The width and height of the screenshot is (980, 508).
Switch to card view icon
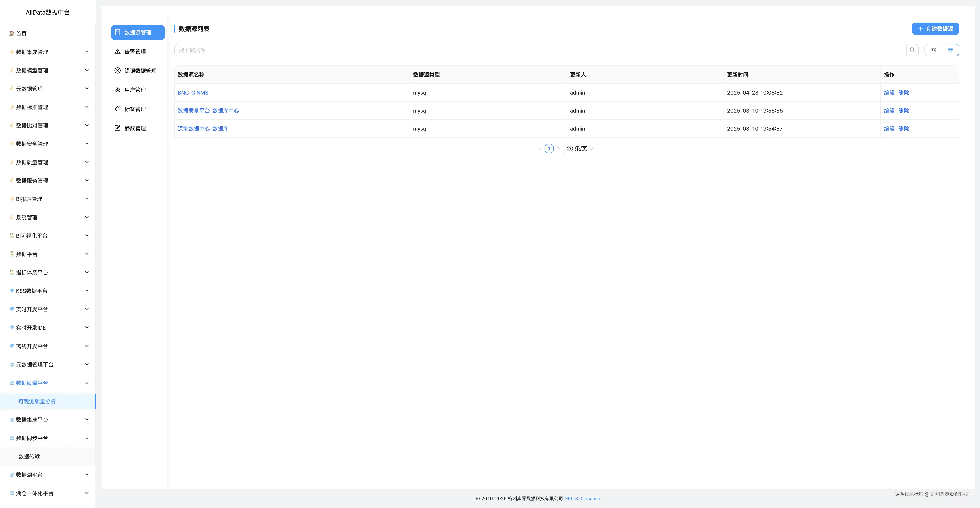[933, 50]
